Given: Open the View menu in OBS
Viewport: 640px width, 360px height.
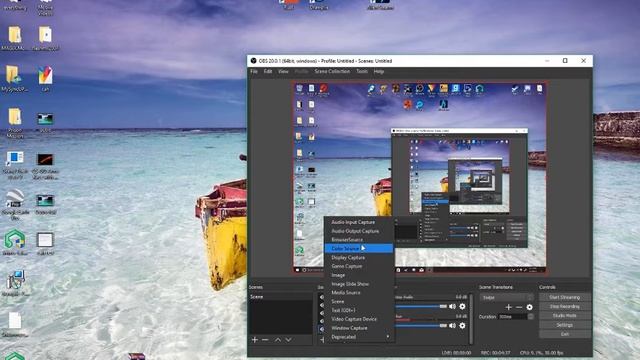Looking at the screenshot, I should click(283, 71).
